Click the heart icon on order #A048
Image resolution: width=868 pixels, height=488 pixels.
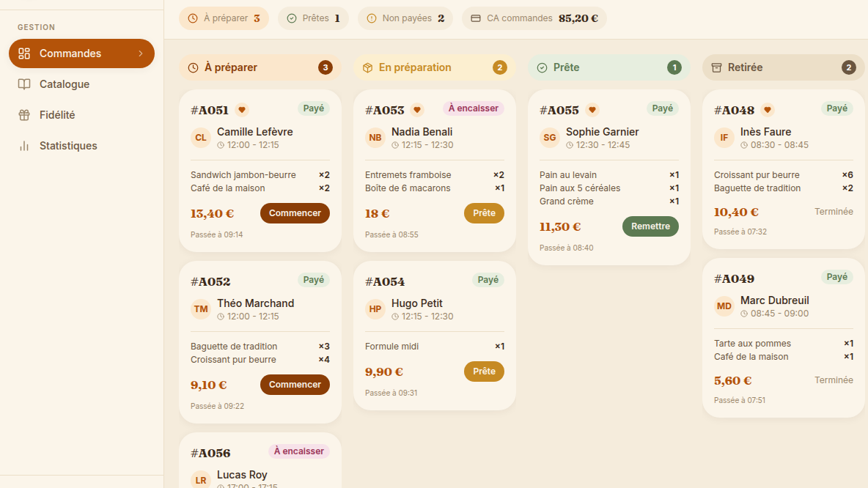click(x=768, y=110)
